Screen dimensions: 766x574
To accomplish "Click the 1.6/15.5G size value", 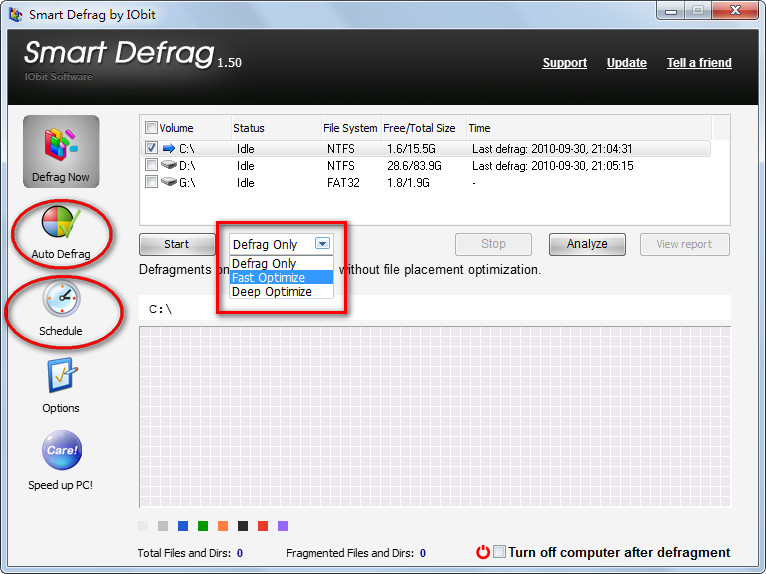I will coord(411,149).
